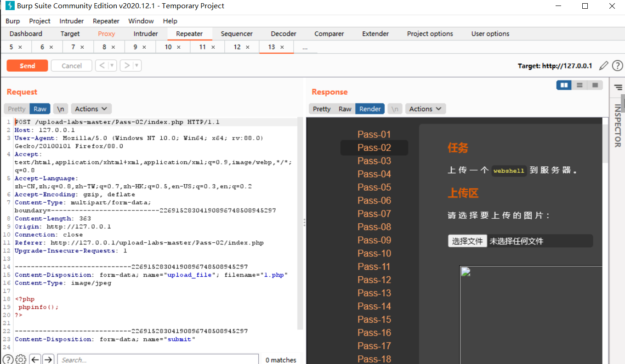The image size is (625, 364).
Task: Expand the Inspector panel menu icon
Action: point(618,87)
